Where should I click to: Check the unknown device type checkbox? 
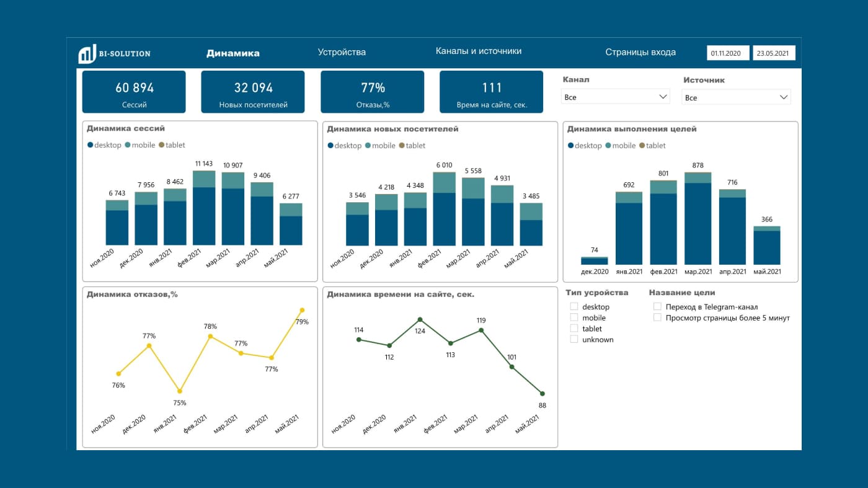click(x=574, y=339)
